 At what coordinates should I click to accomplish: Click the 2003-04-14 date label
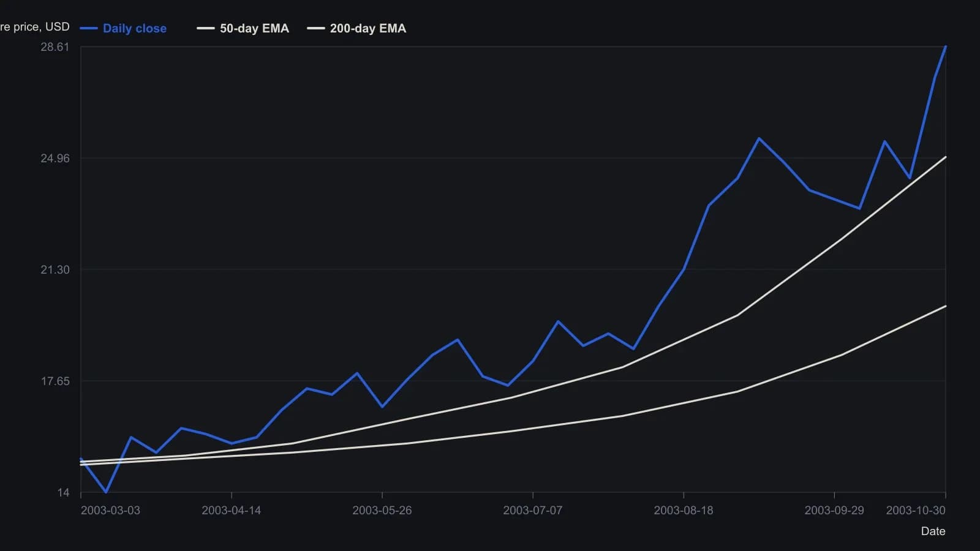pyautogui.click(x=232, y=511)
